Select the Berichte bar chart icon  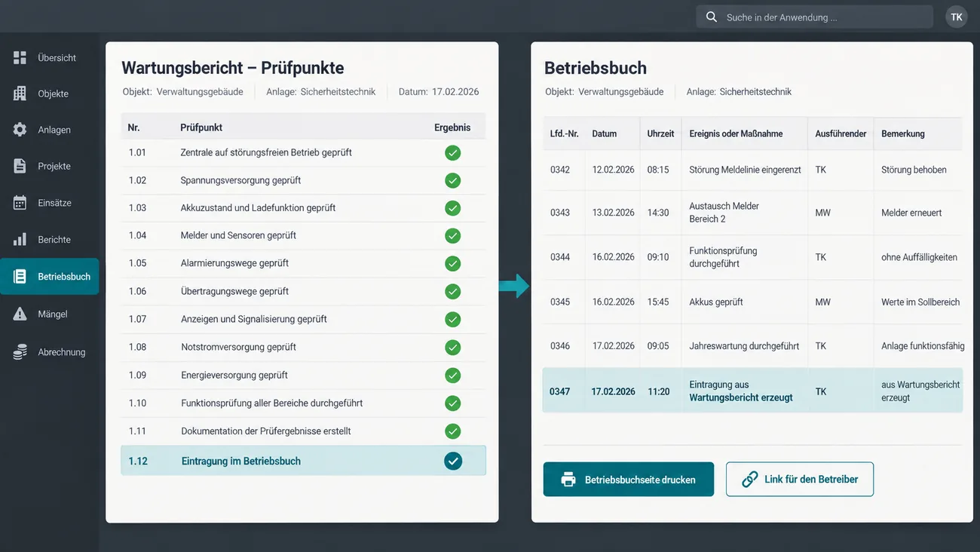tap(20, 239)
